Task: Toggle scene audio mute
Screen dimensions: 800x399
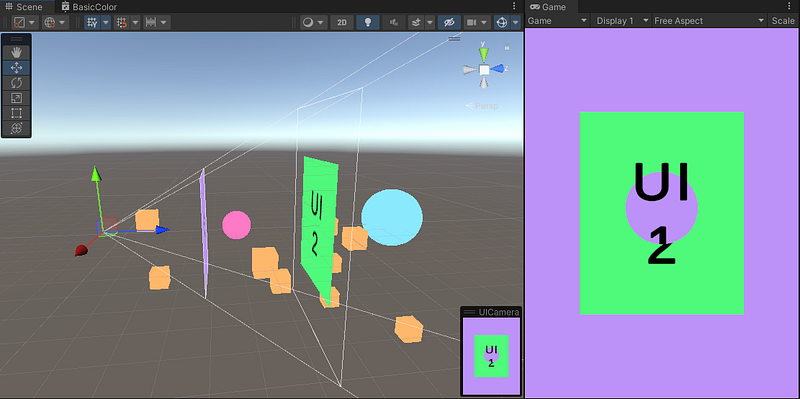Action: 394,22
